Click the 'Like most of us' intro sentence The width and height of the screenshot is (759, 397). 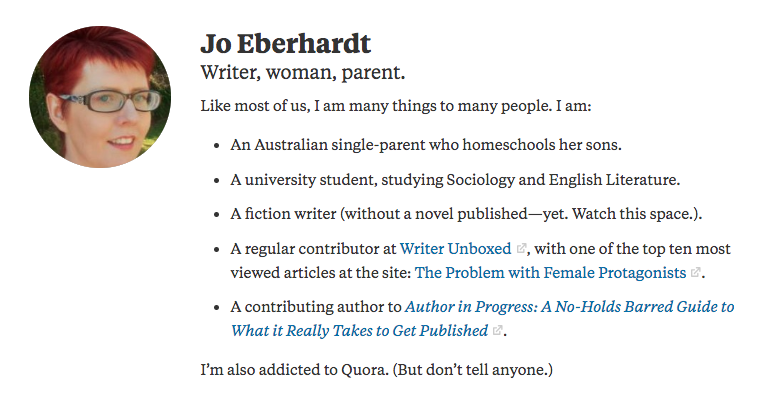[x=396, y=106]
